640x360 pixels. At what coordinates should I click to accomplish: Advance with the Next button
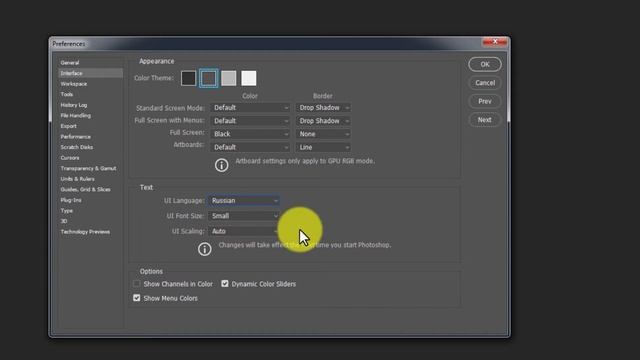coord(485,120)
